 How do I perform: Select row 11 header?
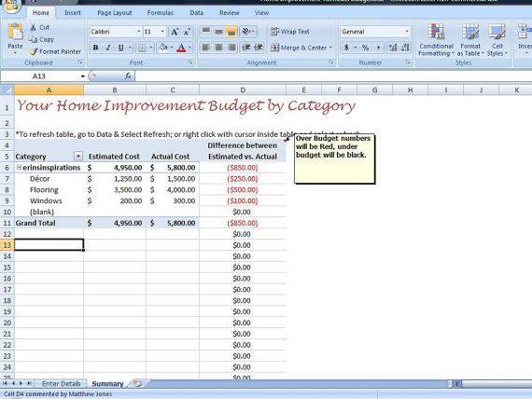click(7, 223)
